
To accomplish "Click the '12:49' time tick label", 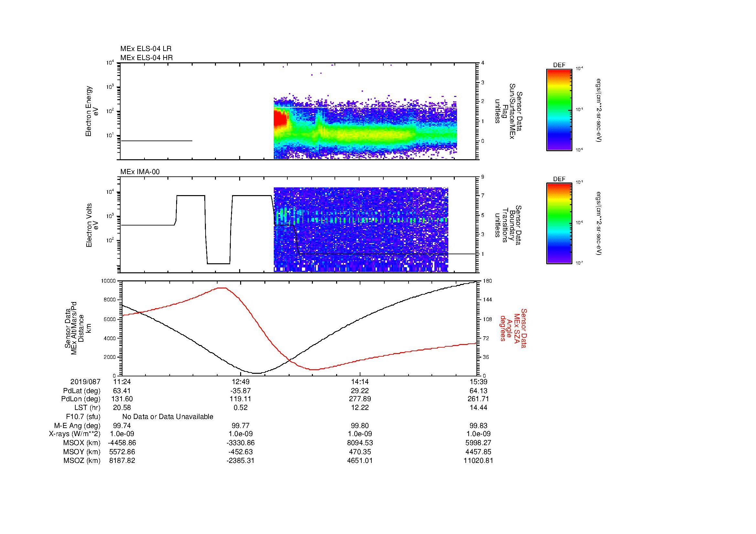I will pos(241,382).
